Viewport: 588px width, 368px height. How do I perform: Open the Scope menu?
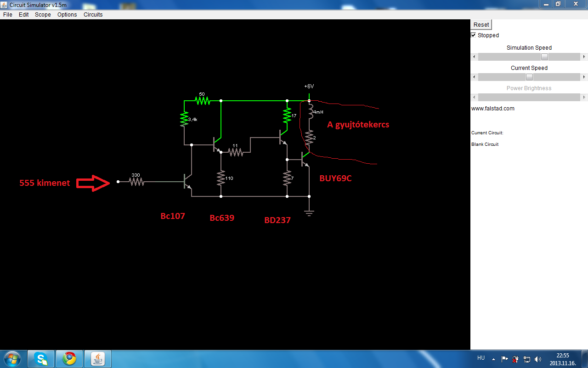(43, 15)
